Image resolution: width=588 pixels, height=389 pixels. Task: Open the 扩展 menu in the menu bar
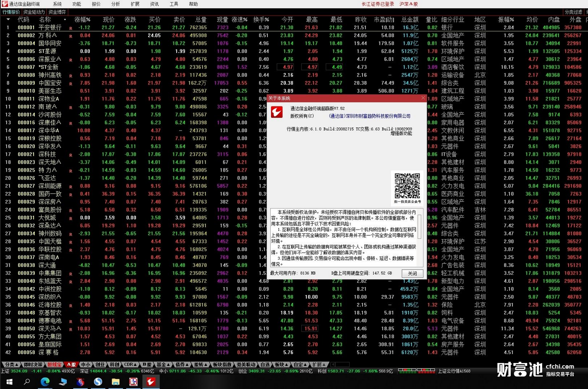135,4
